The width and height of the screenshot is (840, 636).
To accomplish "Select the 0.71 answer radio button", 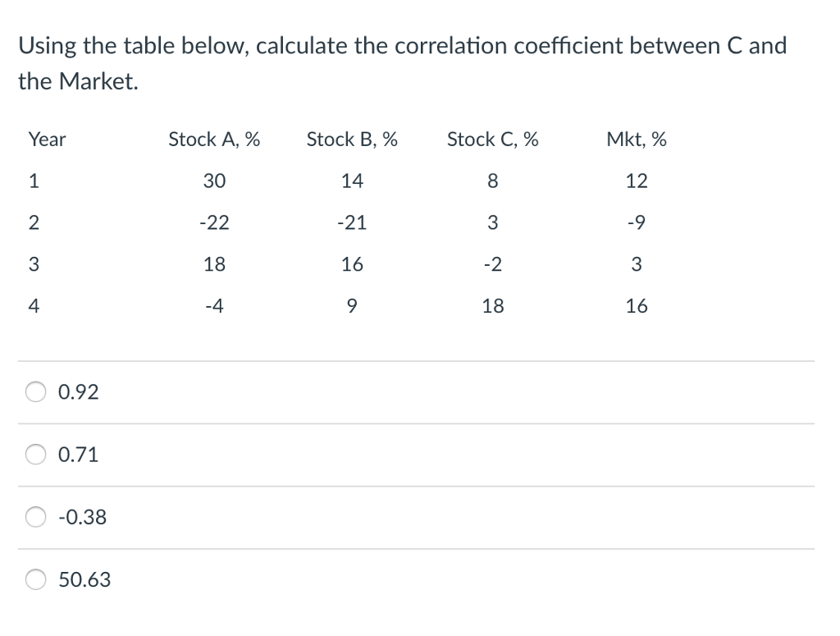I will 35,454.
